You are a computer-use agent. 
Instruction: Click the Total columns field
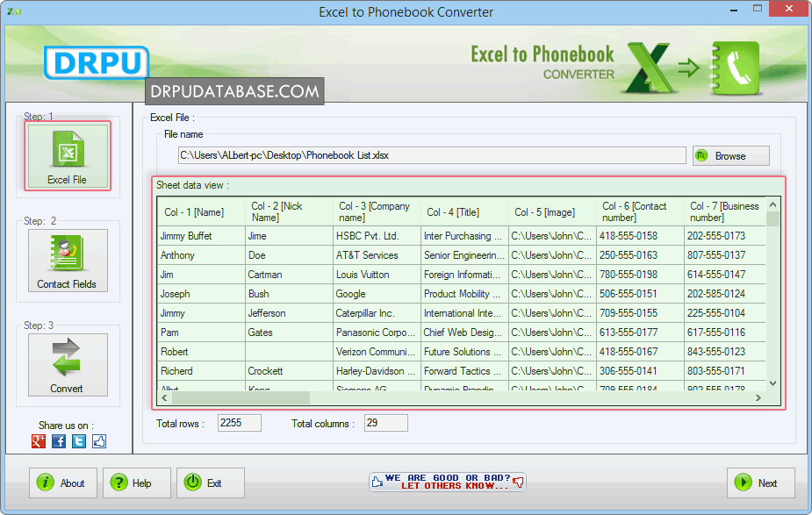click(385, 423)
